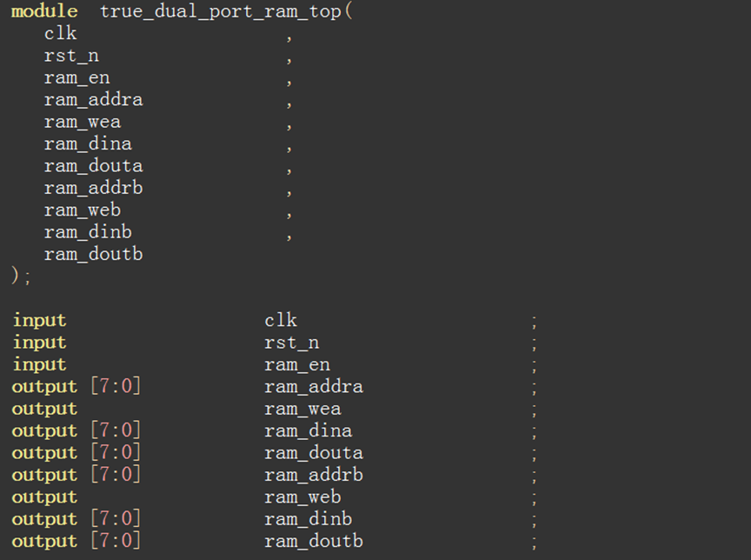
Task: Click the closing parenthesis ending the port list
Action: tap(16, 276)
